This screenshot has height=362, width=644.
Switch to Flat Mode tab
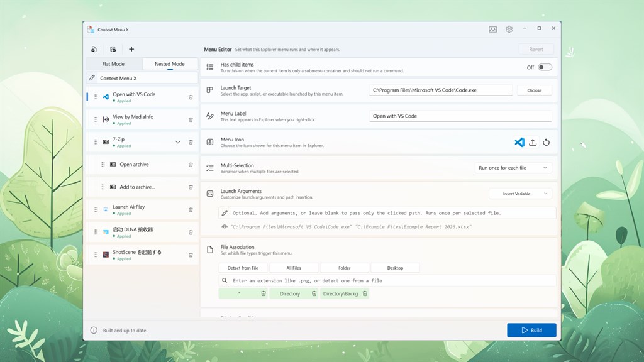point(113,64)
